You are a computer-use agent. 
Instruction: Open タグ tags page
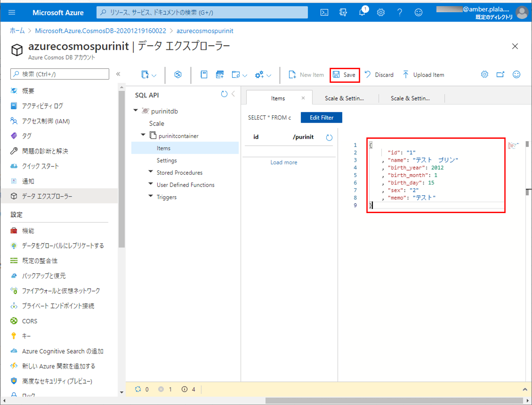click(x=26, y=136)
